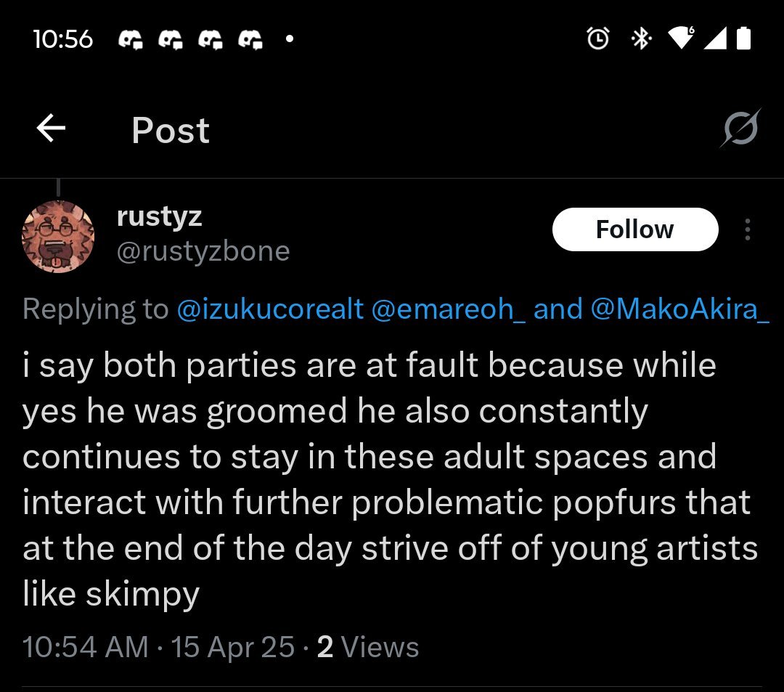Tap the Wi-Fi signal status icon
This screenshot has height=692, width=784.
[682, 39]
